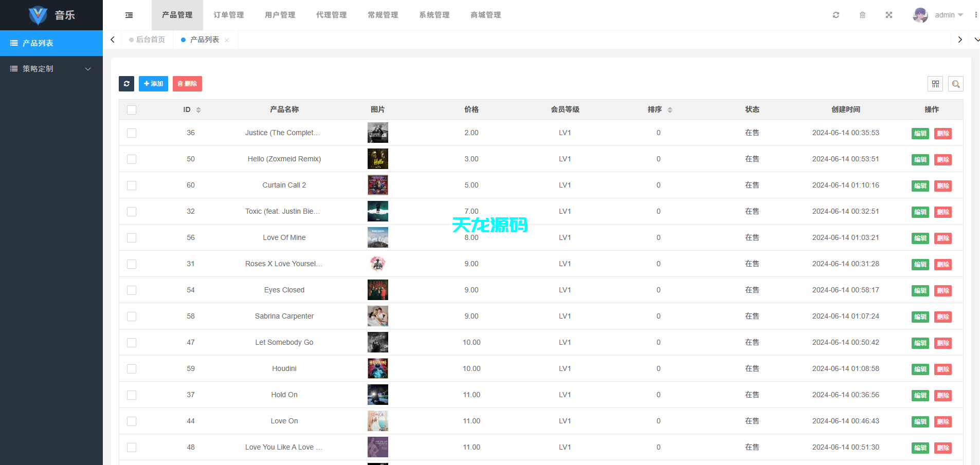
Task: Click the fullscreen expand icon in top bar
Action: point(889,15)
